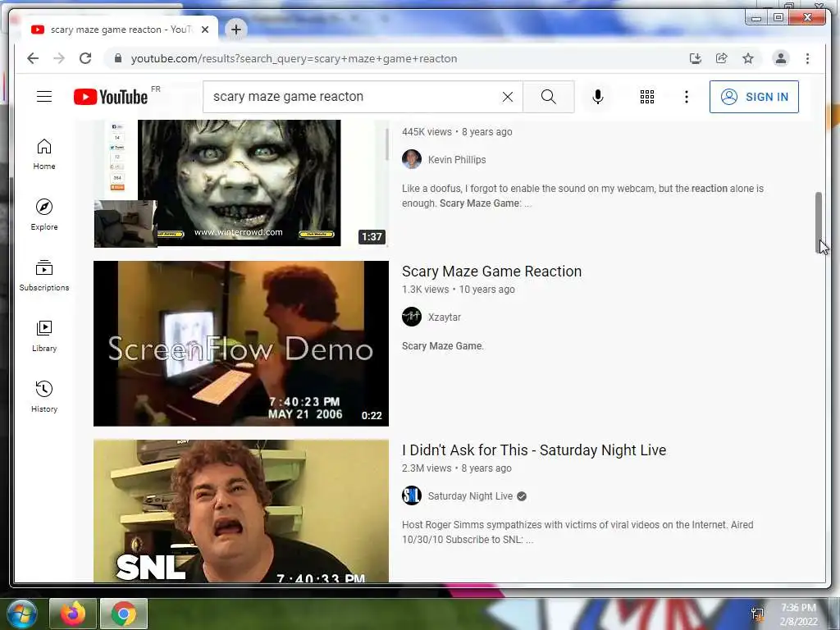Image resolution: width=840 pixels, height=630 pixels.
Task: Bookmark this page with the star icon
Action: point(748,58)
